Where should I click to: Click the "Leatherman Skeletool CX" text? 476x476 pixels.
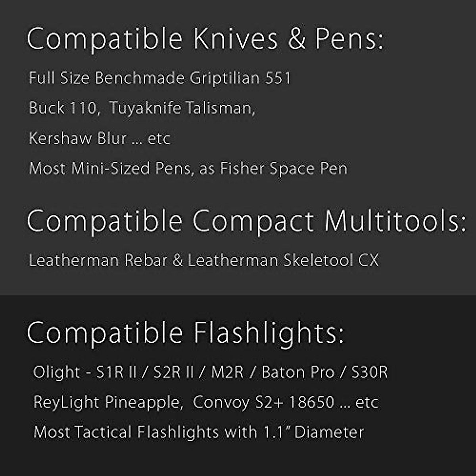click(283, 260)
